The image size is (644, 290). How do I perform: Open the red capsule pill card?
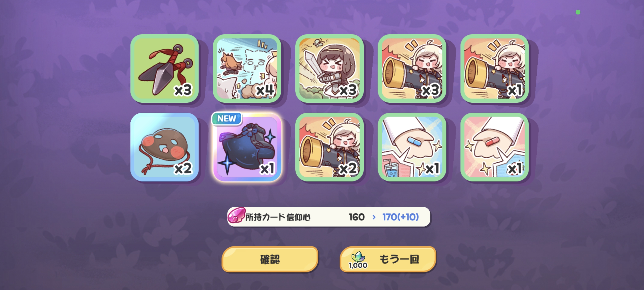coord(494,147)
